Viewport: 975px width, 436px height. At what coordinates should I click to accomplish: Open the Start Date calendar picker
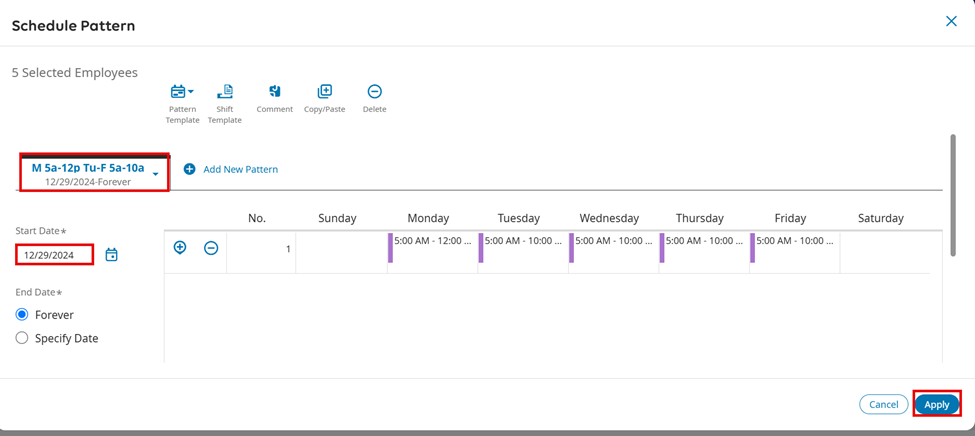click(112, 255)
